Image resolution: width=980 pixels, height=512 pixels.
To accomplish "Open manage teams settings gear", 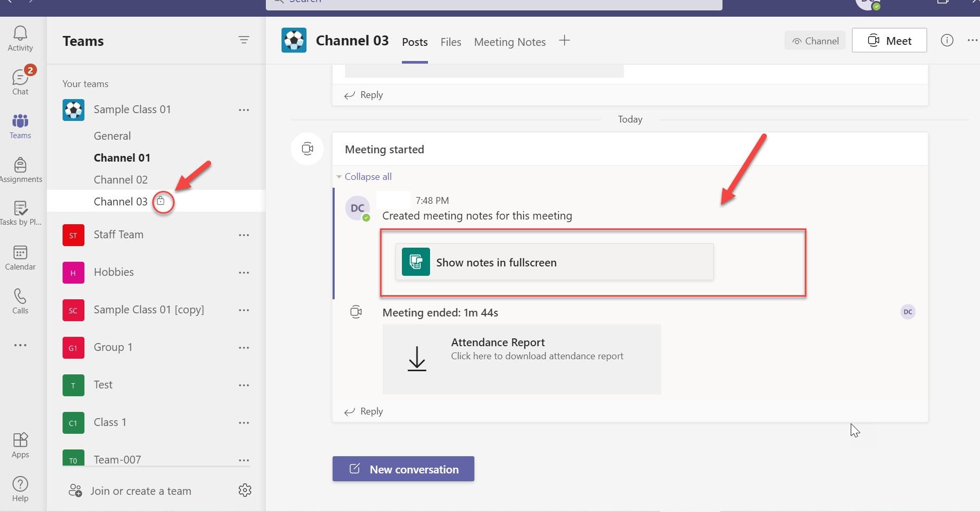I will click(x=245, y=490).
